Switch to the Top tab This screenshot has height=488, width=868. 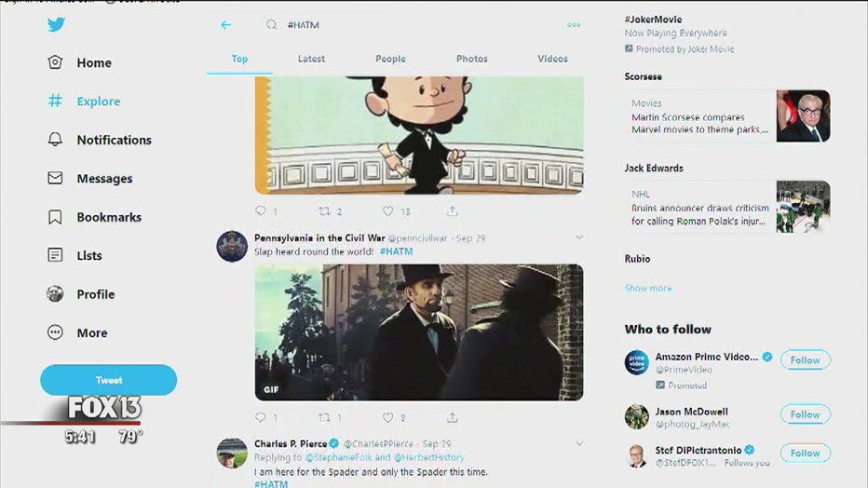tap(239, 59)
